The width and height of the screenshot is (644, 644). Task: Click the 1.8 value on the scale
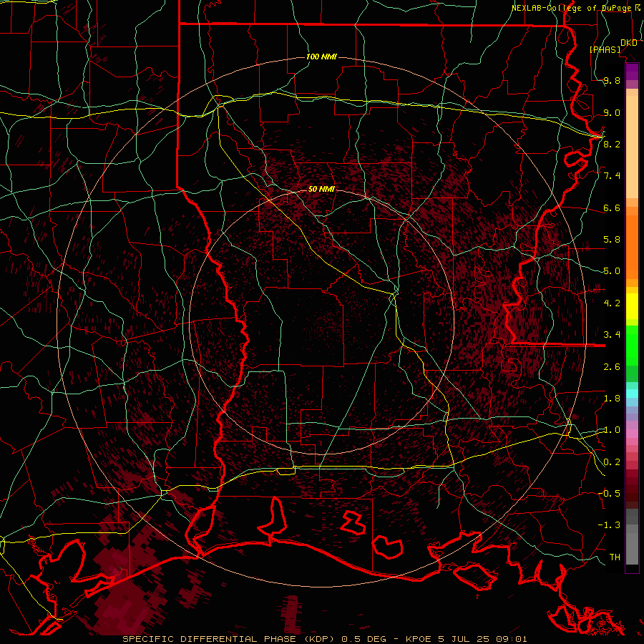click(x=612, y=399)
